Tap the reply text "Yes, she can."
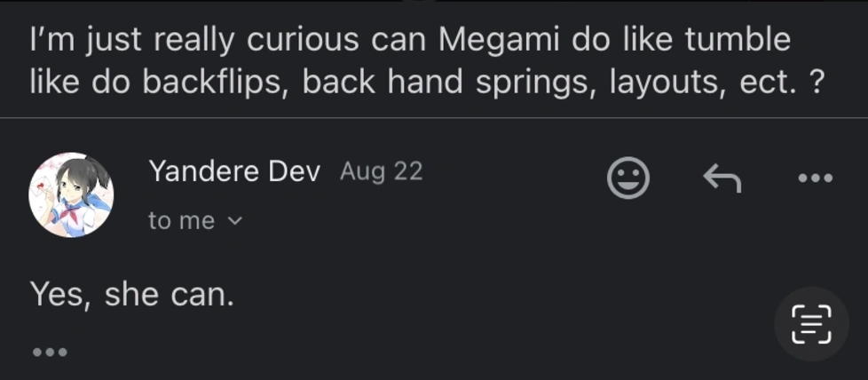This screenshot has width=868, height=380. 131,294
